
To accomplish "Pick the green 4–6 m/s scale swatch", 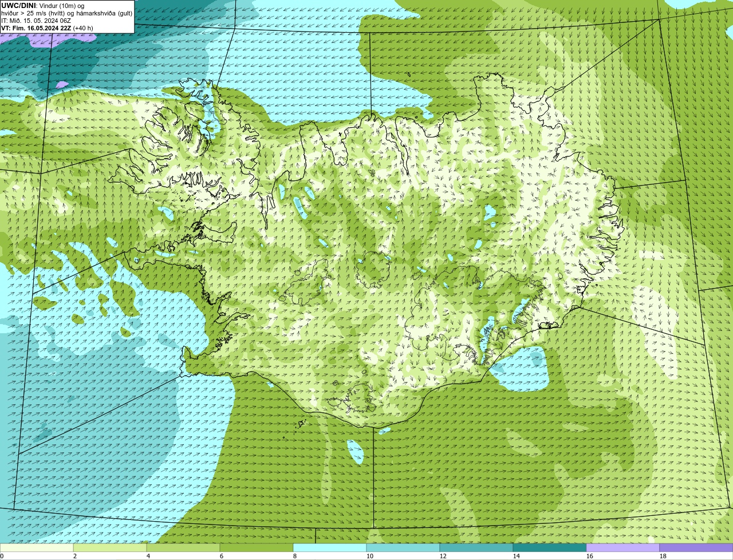I will point(183,547).
